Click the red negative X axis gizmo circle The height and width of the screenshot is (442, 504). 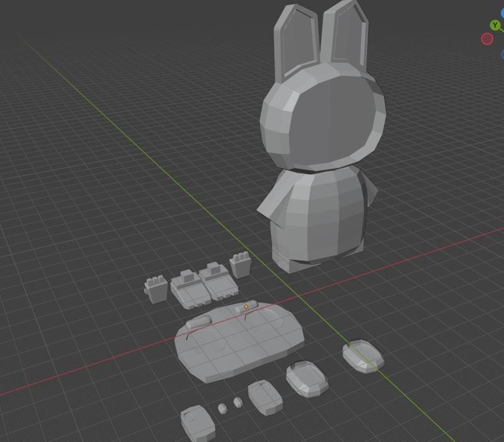click(x=487, y=39)
